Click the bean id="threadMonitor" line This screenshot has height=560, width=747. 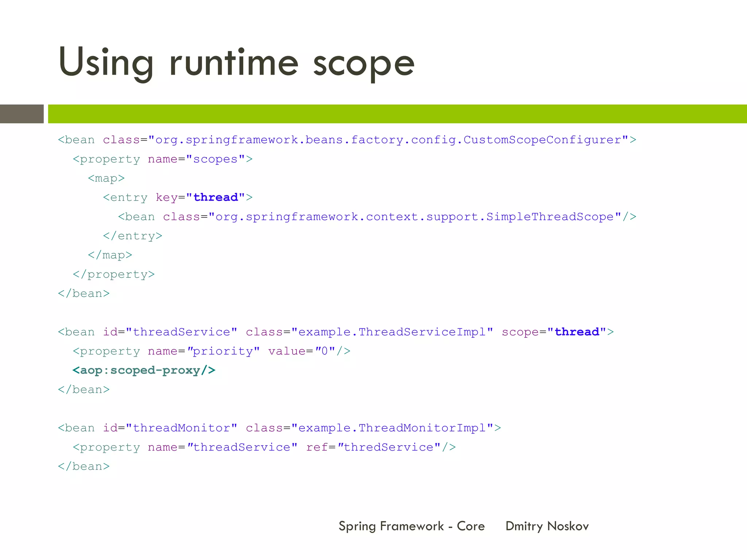pos(279,428)
